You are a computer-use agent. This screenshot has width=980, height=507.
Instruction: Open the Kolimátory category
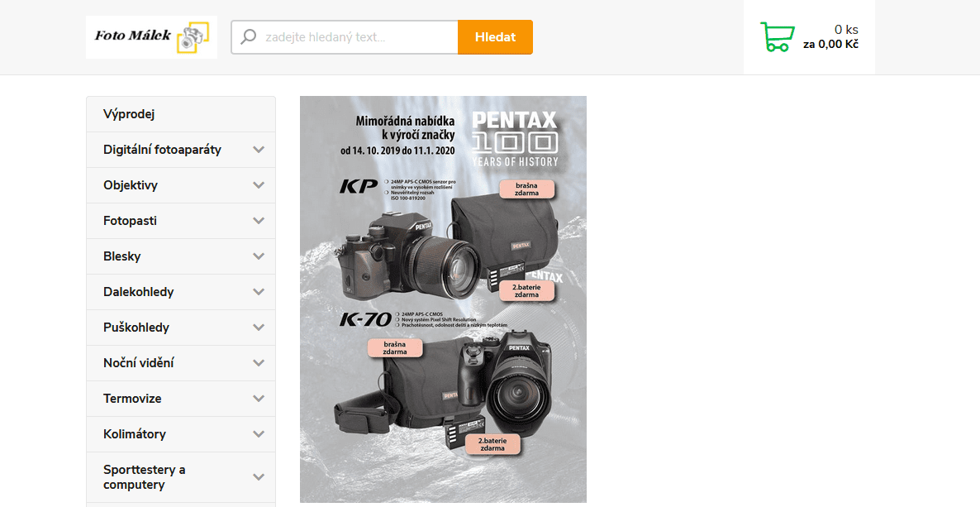135,434
